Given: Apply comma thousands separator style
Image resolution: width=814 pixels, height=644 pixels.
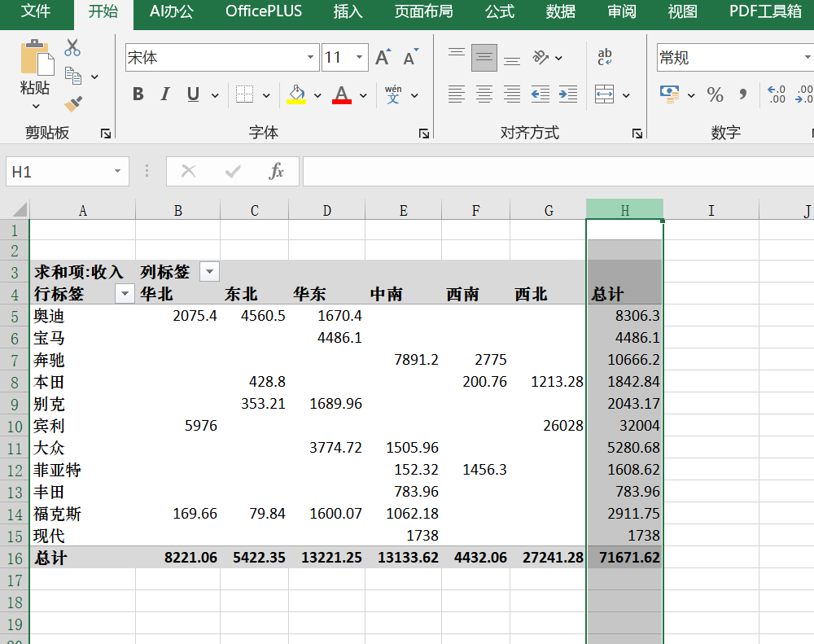Looking at the screenshot, I should coord(743,94).
